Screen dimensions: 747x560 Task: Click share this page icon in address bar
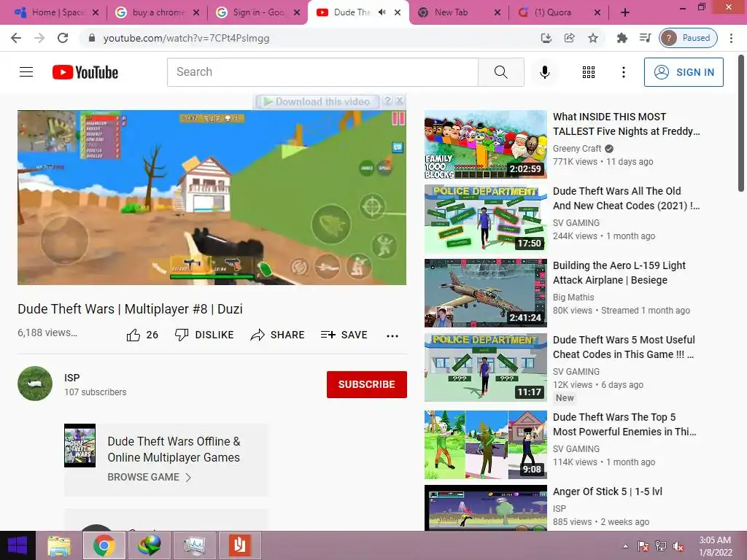click(x=569, y=38)
